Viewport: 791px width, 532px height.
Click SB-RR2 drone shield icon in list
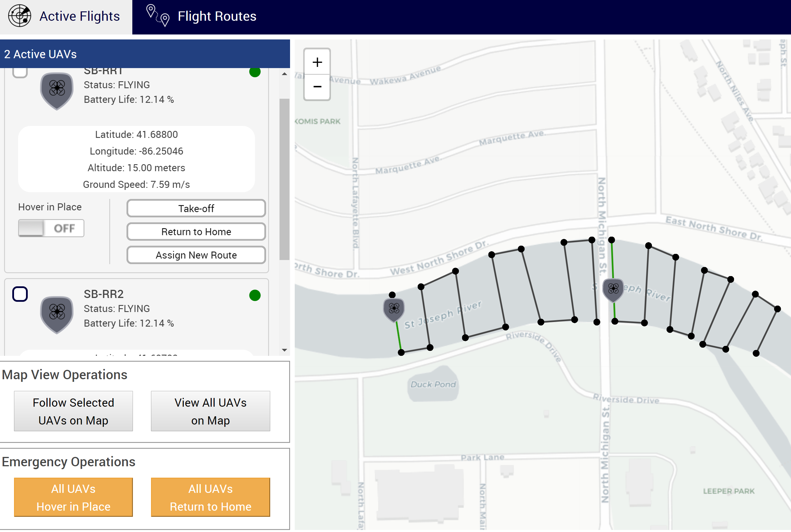coord(57,314)
